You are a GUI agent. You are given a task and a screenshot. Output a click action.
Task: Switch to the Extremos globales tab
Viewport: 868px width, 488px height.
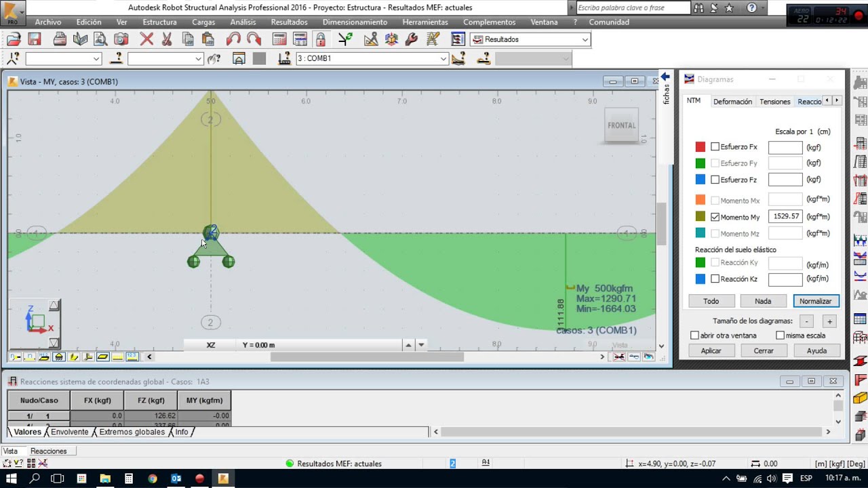pyautogui.click(x=132, y=432)
